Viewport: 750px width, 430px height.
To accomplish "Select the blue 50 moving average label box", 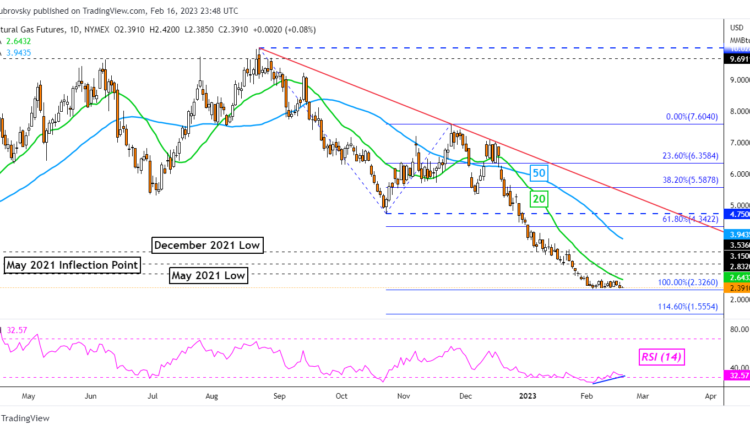I will click(538, 173).
